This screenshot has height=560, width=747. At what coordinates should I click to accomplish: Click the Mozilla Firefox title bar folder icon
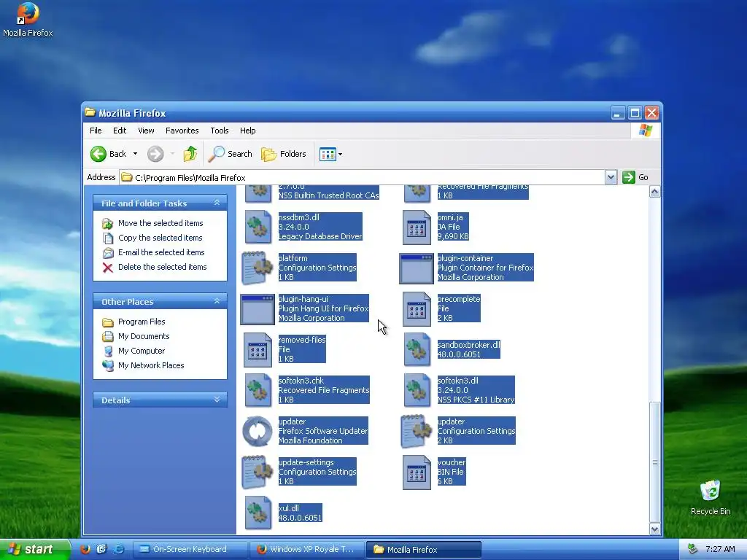pos(90,112)
